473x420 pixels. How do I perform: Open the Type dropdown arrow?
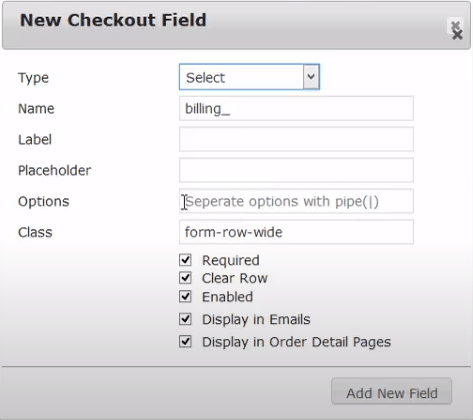pyautogui.click(x=311, y=77)
